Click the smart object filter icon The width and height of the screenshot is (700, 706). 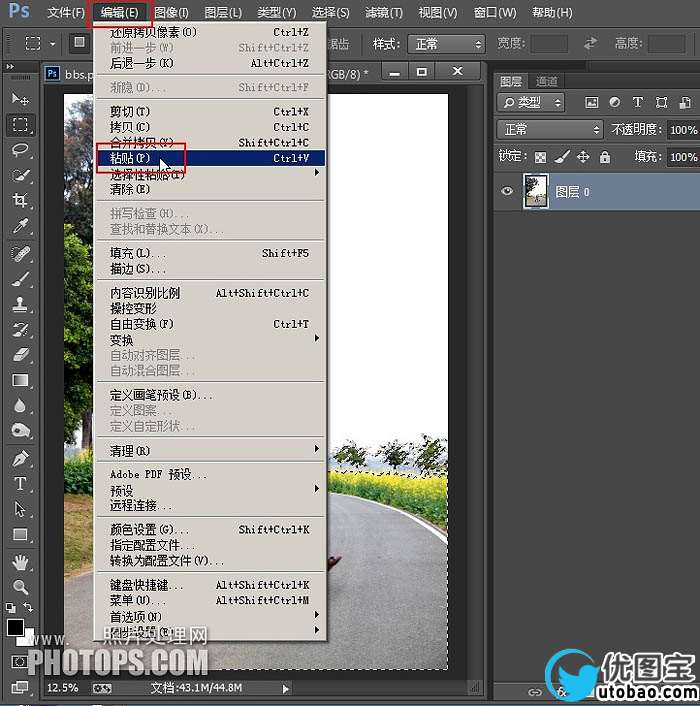pos(685,103)
